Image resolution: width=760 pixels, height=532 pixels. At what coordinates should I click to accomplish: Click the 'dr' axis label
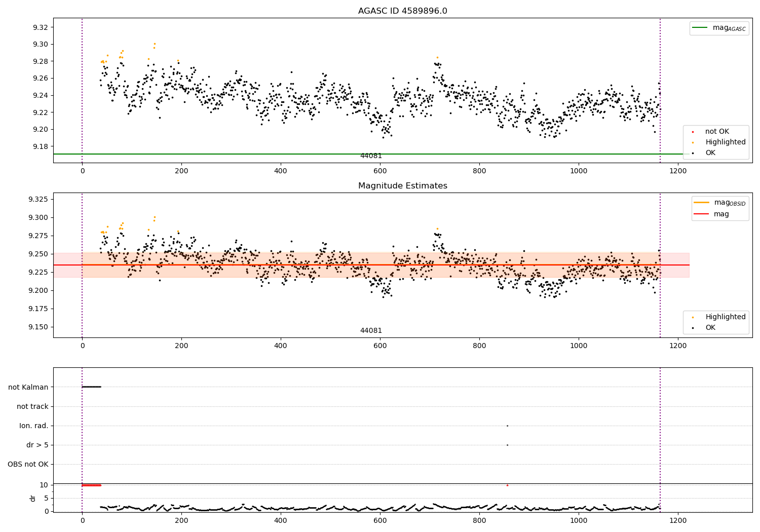click(x=33, y=498)
